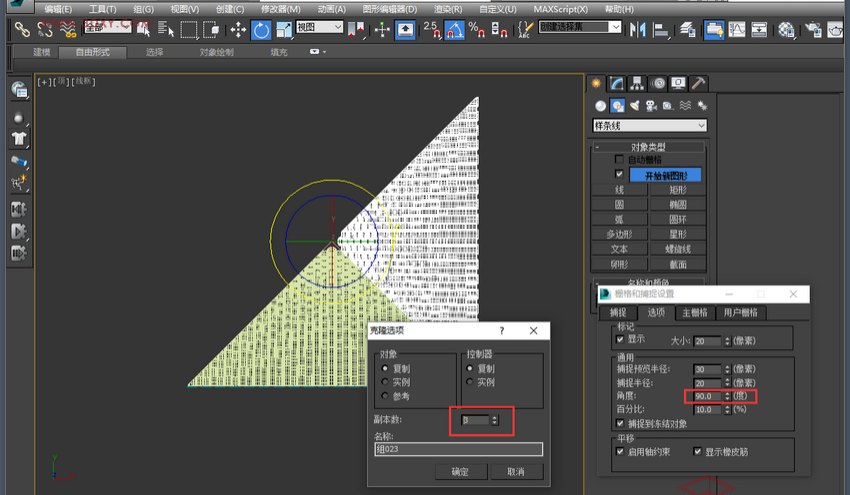Activate the Select and Rotate tool
850x495 pixels.
pos(261,30)
